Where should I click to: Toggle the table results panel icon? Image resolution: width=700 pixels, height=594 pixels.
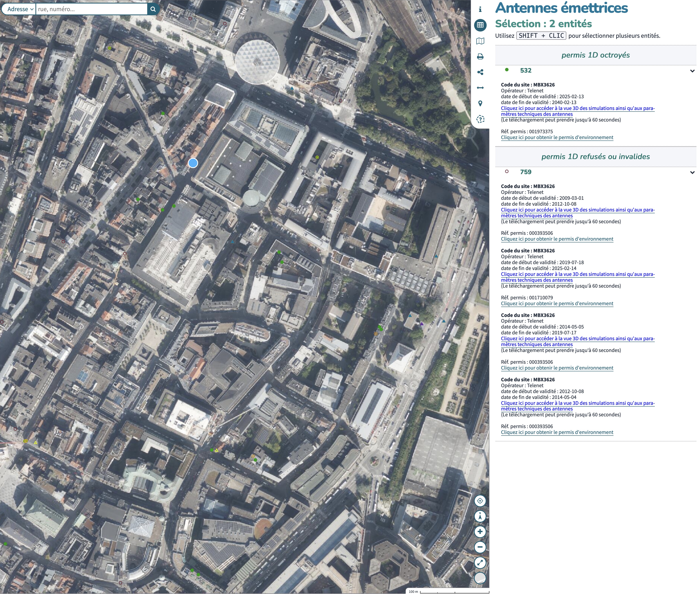coord(480,25)
